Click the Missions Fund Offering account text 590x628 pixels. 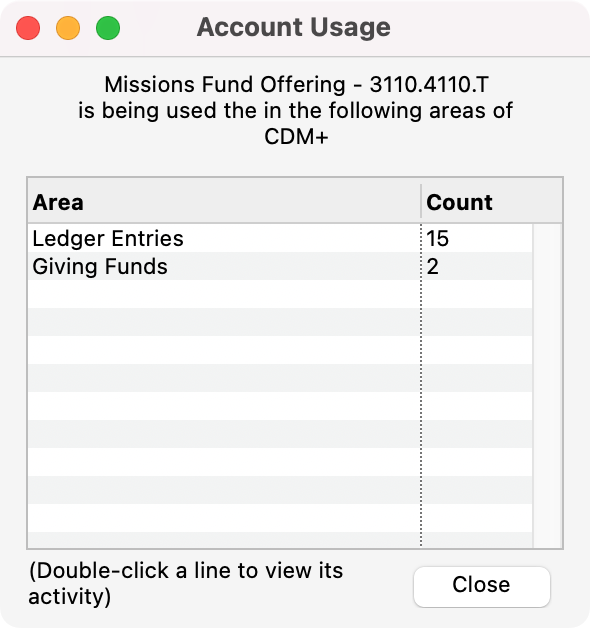coord(296,85)
